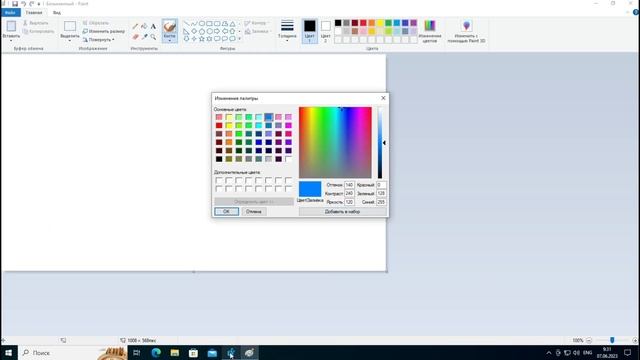This screenshot has width=640, height=360.
Task: Click OK in the palette dialog
Action: (227, 211)
